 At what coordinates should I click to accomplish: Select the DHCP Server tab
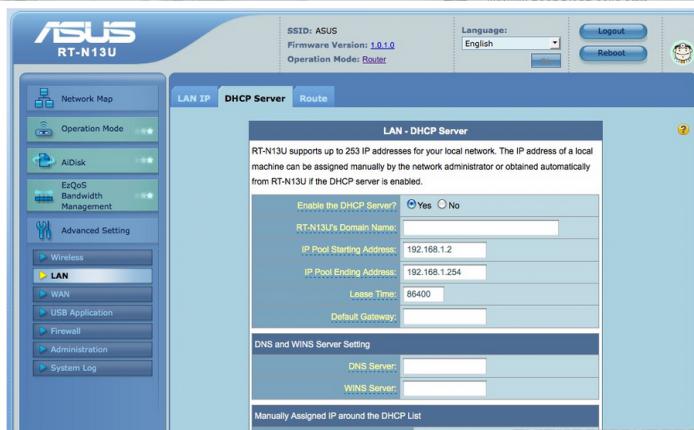point(255,98)
